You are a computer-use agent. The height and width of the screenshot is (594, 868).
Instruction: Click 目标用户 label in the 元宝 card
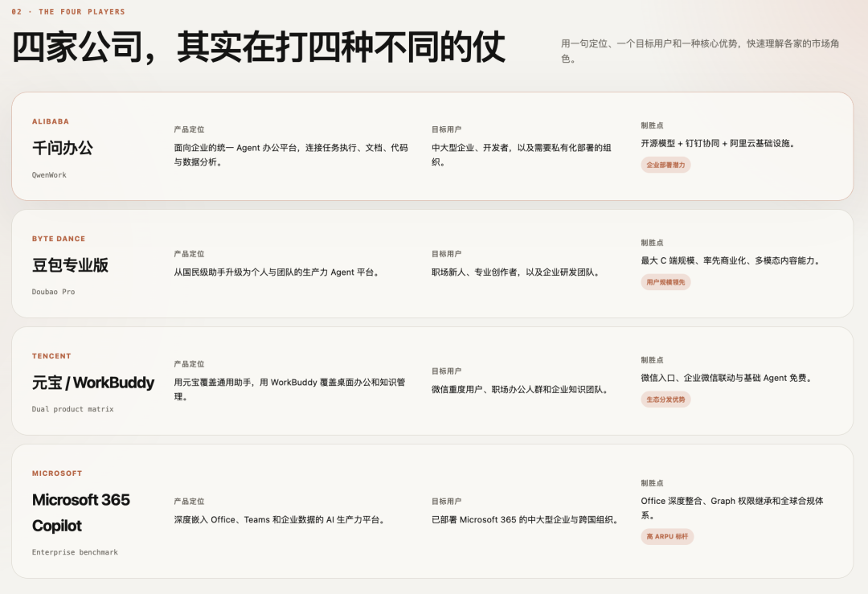446,371
